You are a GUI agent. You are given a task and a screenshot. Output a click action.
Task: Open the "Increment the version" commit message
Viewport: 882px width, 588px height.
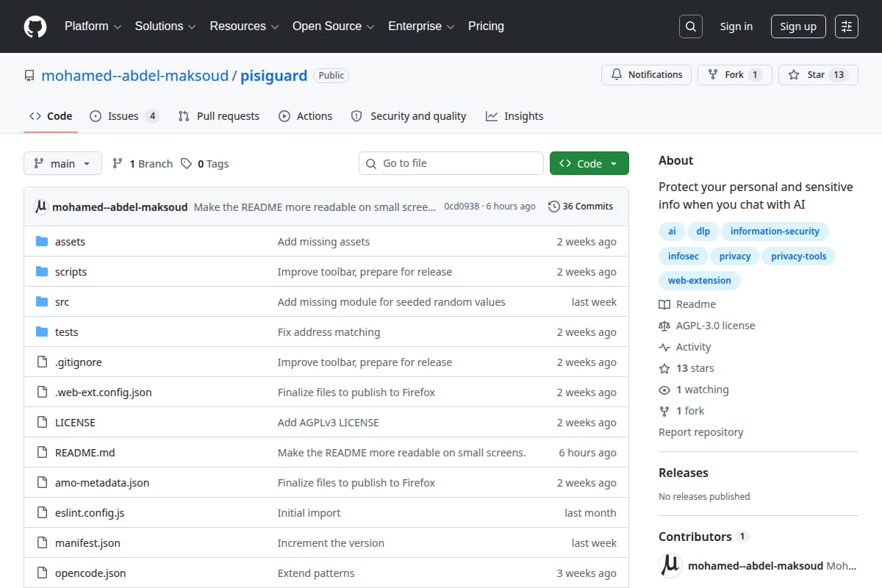[x=331, y=543]
